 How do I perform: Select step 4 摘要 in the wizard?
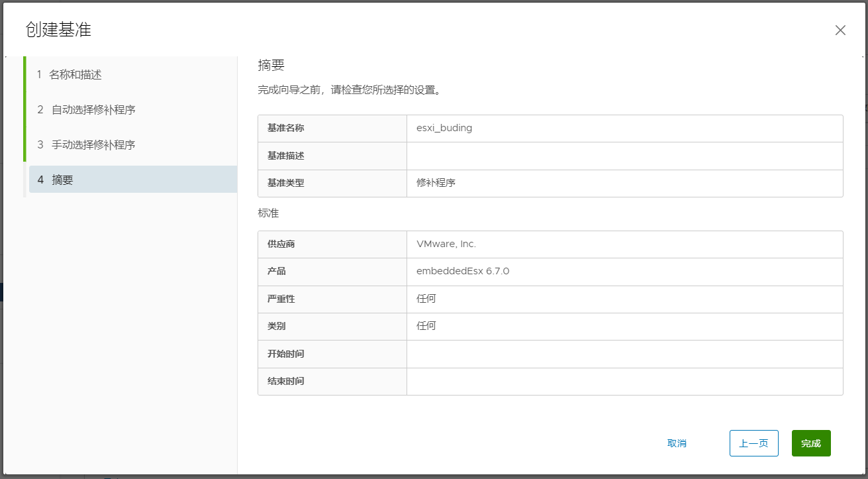click(133, 180)
